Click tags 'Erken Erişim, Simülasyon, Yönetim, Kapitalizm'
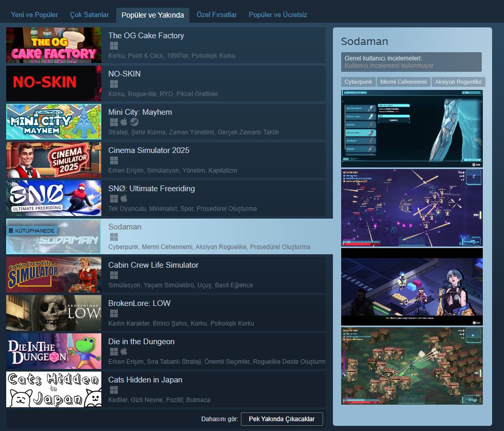This screenshot has height=431, width=504. tap(173, 171)
